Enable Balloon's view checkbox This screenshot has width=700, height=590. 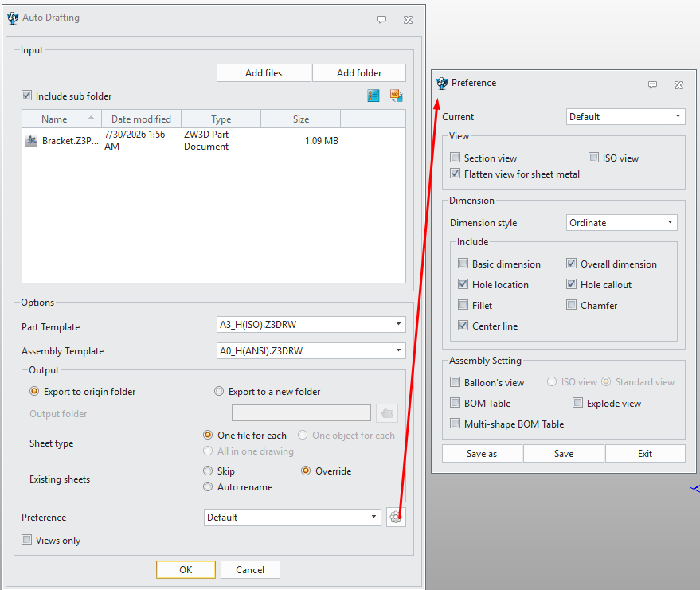(x=455, y=382)
